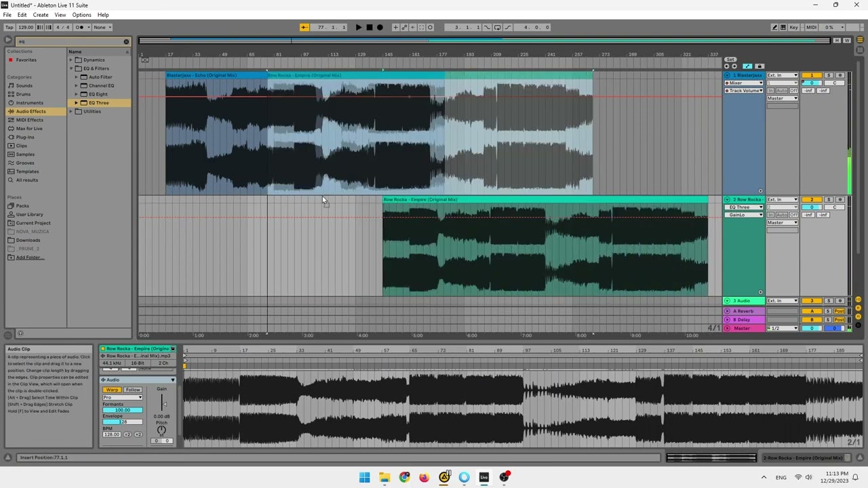Viewport: 868px width, 488px height.
Task: Open the Track Volume control chooser
Action: tap(744, 91)
